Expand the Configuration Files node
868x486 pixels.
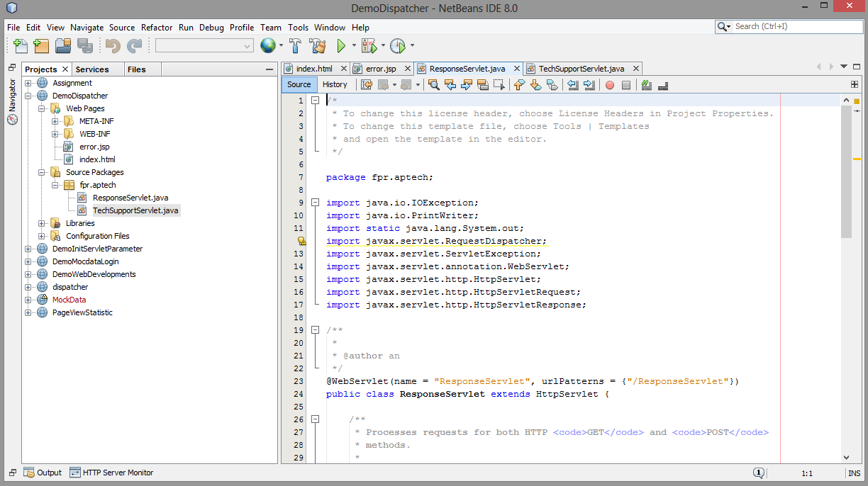point(41,236)
